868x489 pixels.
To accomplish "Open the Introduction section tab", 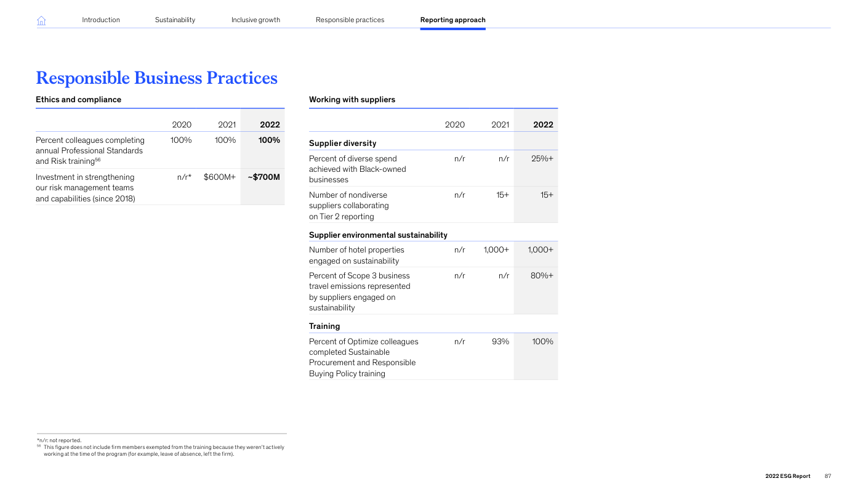I will click(101, 20).
